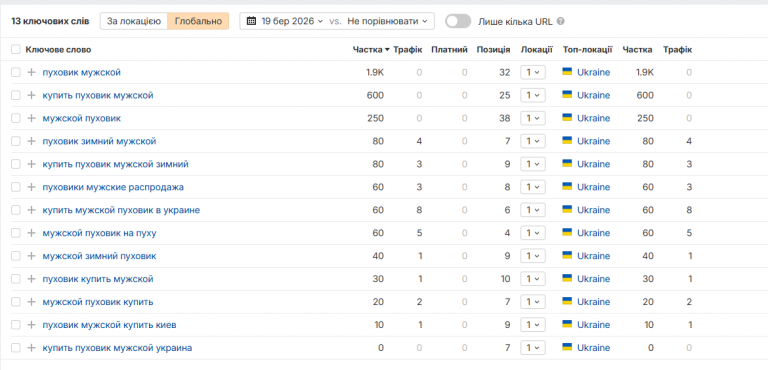Sort by Топ-локації column header
This screenshot has height=370, width=768.
pyautogui.click(x=588, y=49)
